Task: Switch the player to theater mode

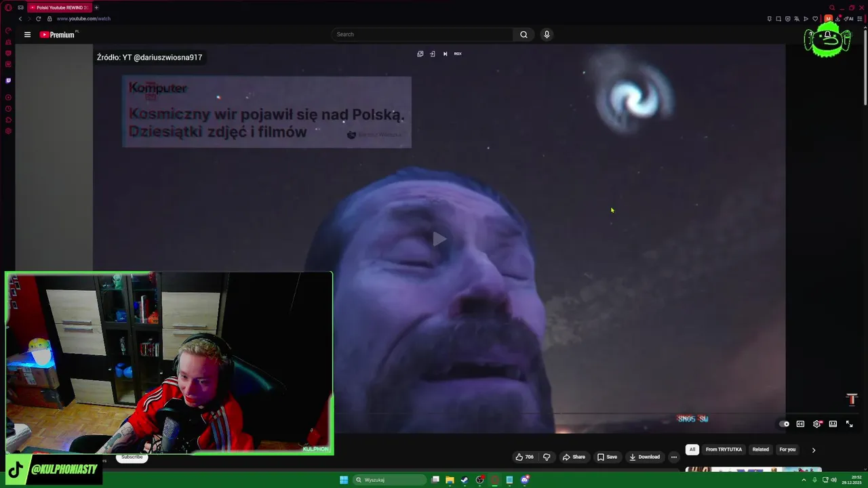Action: (x=833, y=424)
